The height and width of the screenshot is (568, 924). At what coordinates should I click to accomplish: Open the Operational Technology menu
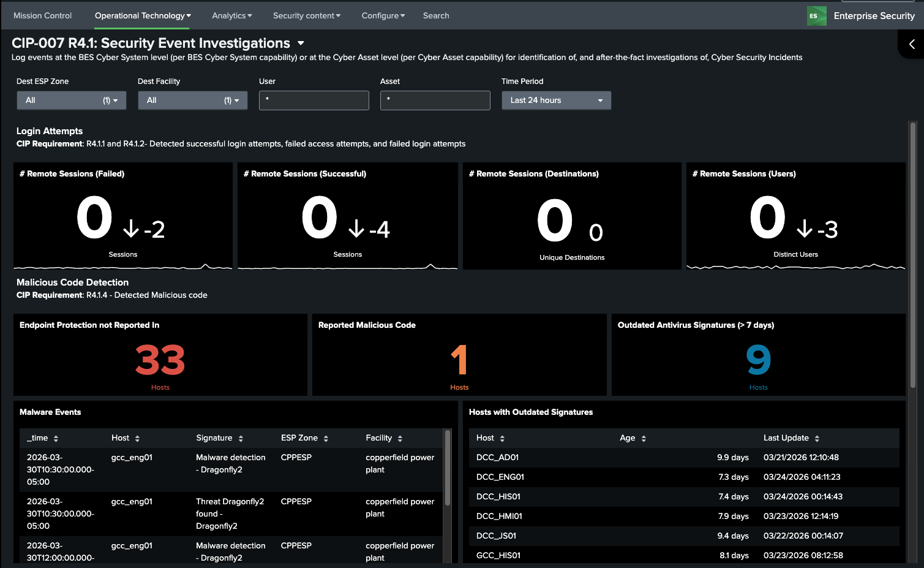point(142,16)
